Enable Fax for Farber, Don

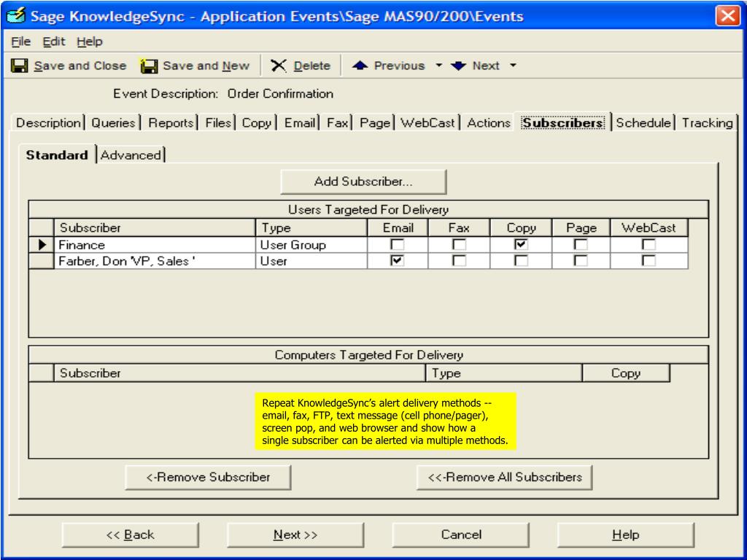coord(459,260)
